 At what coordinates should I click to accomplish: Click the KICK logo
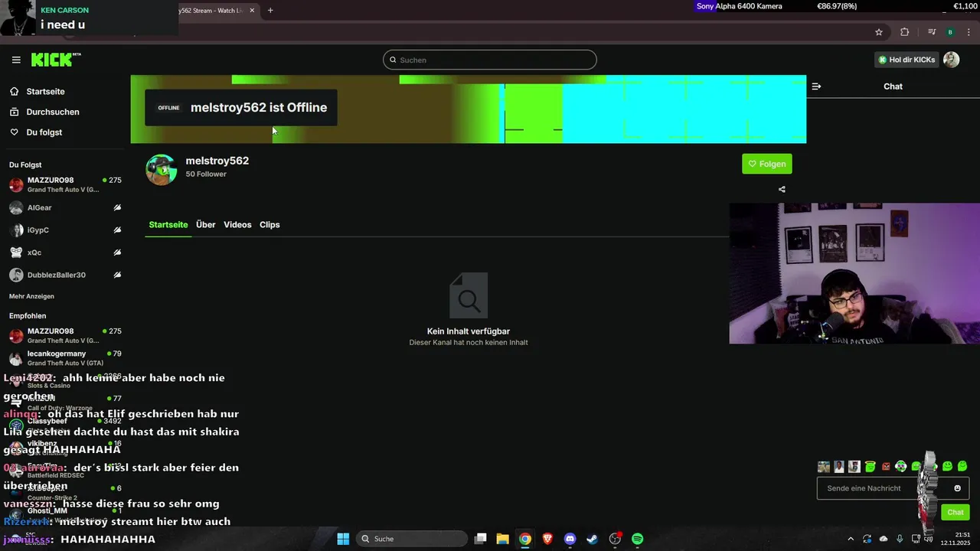[56, 60]
